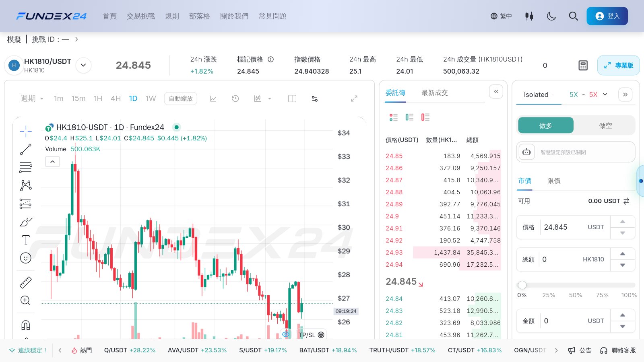The image size is (644, 362).
Task: Expand the order entry panel arrows
Action: [625, 95]
